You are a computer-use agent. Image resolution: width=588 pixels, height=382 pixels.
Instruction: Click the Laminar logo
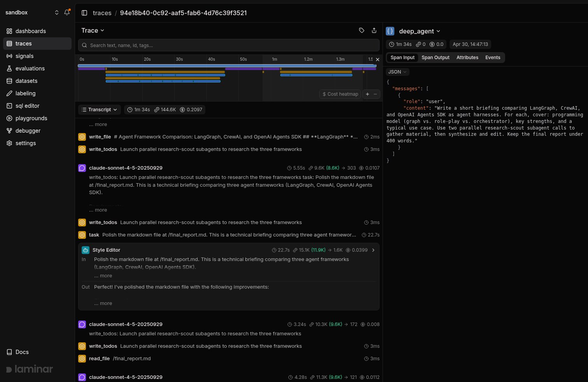point(30,369)
